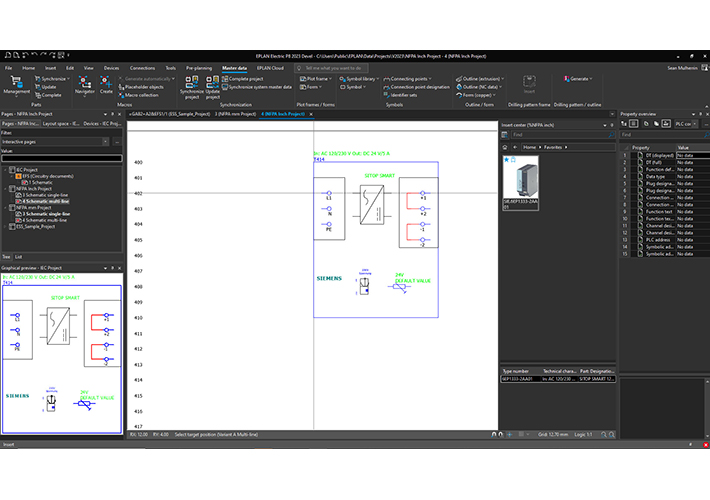Open Form (copper) dropdown
The height and width of the screenshot is (500, 710).
(476, 95)
